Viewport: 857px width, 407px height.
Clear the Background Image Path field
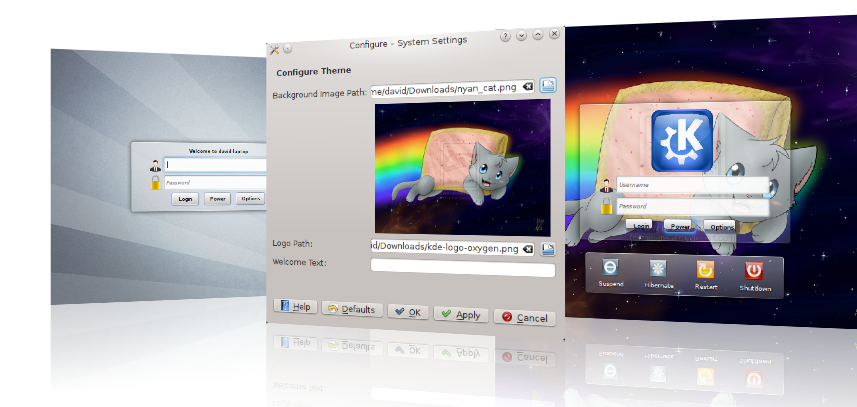[527, 86]
